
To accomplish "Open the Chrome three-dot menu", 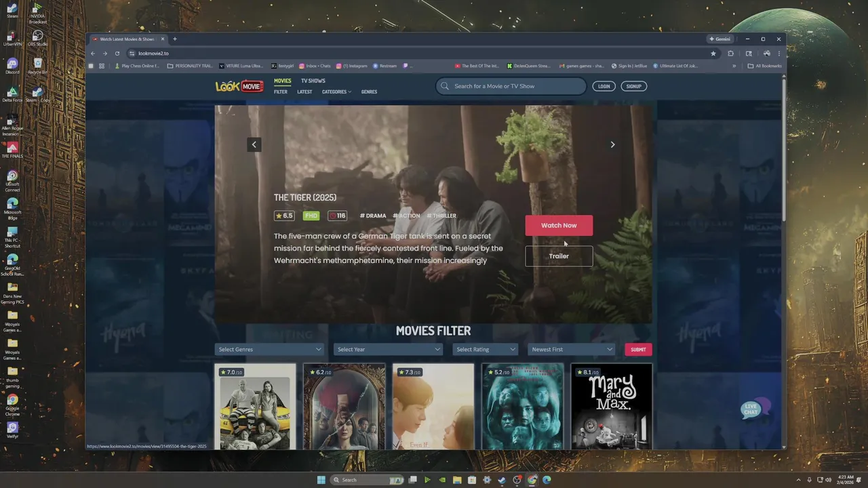I will click(778, 54).
